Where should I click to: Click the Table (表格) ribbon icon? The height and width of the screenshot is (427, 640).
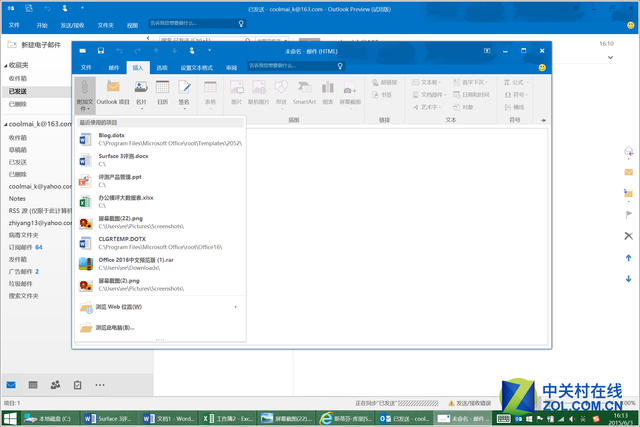click(x=210, y=93)
